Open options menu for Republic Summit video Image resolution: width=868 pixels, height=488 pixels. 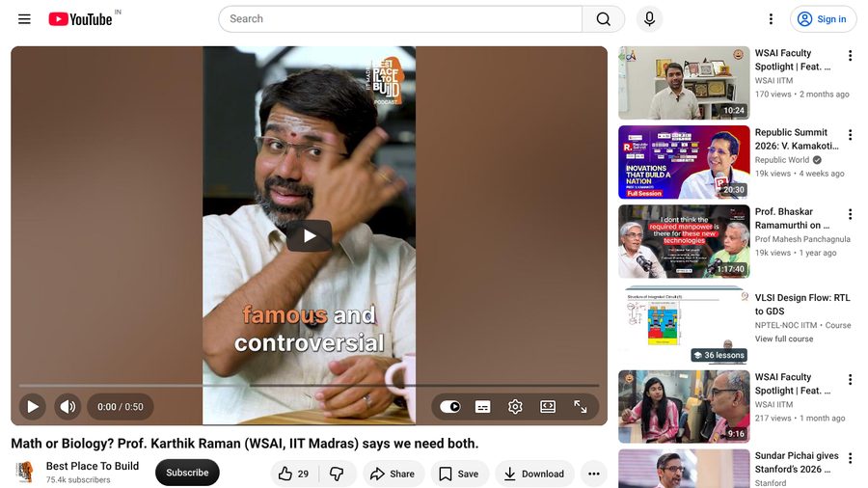coord(850,134)
